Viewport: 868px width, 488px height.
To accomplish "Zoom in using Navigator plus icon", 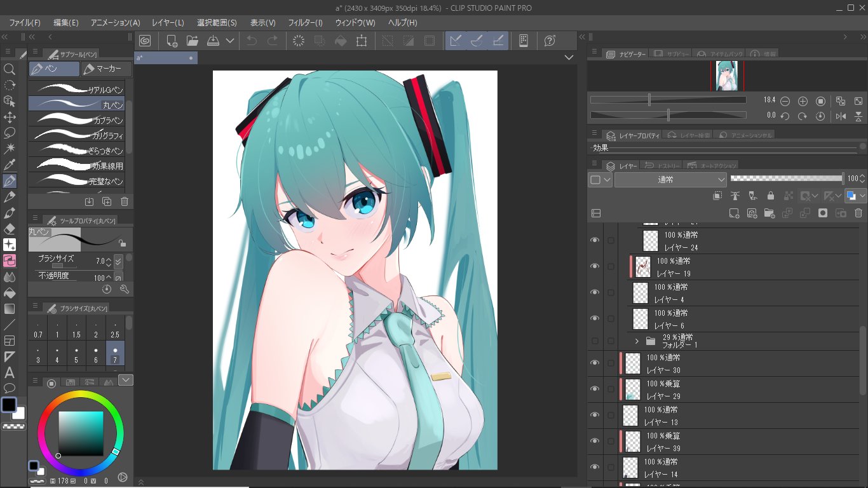I will click(x=803, y=101).
